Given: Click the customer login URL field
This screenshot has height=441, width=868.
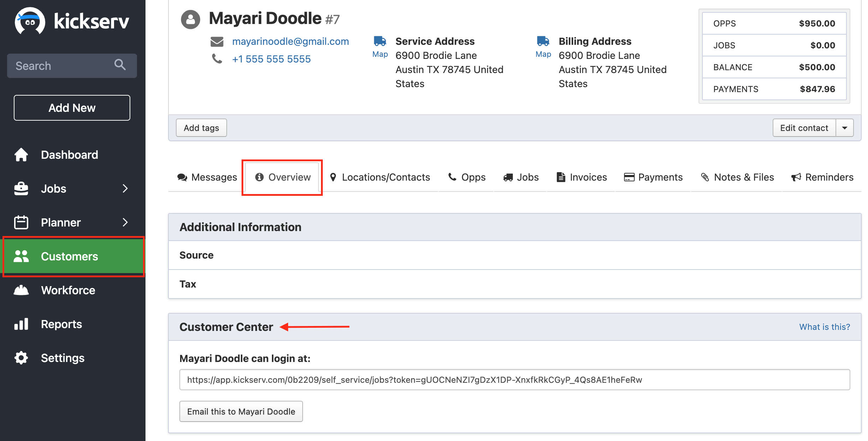Looking at the screenshot, I should pyautogui.click(x=514, y=380).
